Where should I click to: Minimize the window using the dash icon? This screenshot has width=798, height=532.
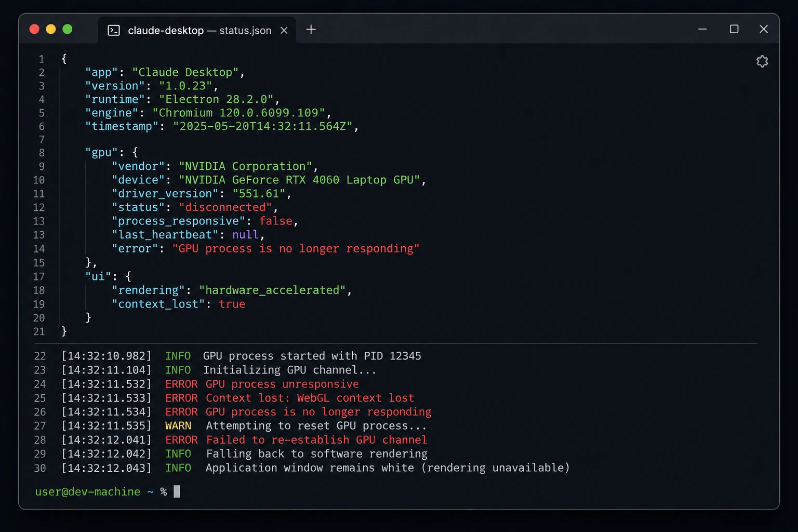pos(702,29)
